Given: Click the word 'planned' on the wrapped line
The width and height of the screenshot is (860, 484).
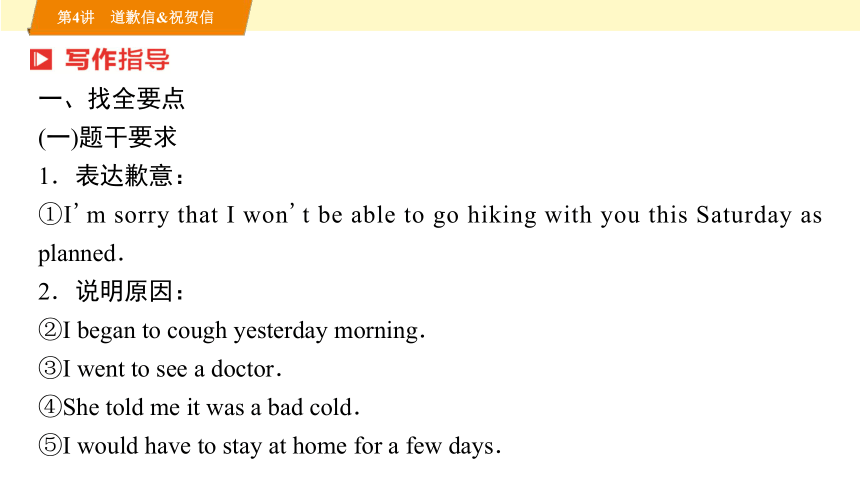Looking at the screenshot, I should 77,254.
